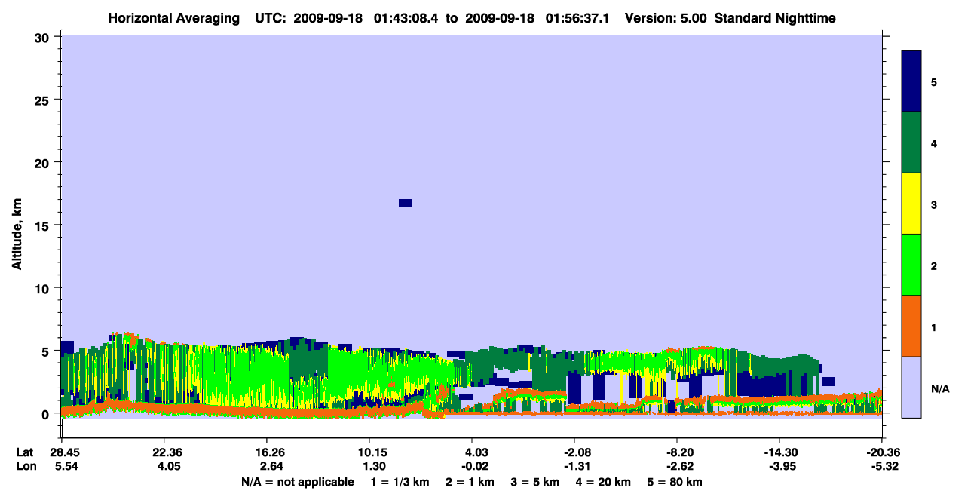Click the orange level 1 colorbar segment
The height and width of the screenshot is (503, 980).
tap(911, 326)
